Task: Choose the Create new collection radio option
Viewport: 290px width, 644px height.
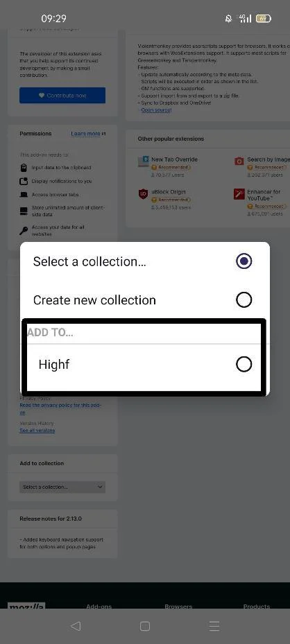Action: click(x=244, y=300)
